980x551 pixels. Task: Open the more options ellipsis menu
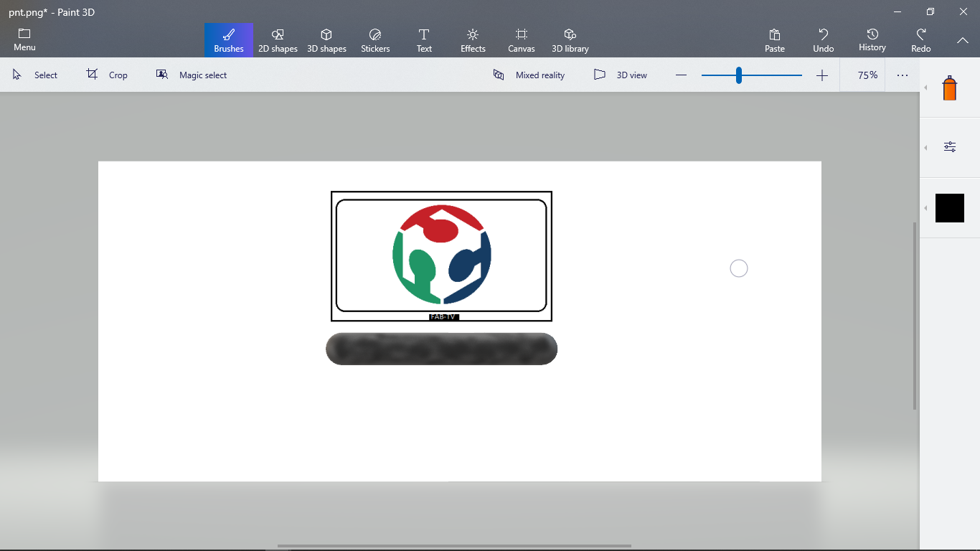tap(903, 75)
